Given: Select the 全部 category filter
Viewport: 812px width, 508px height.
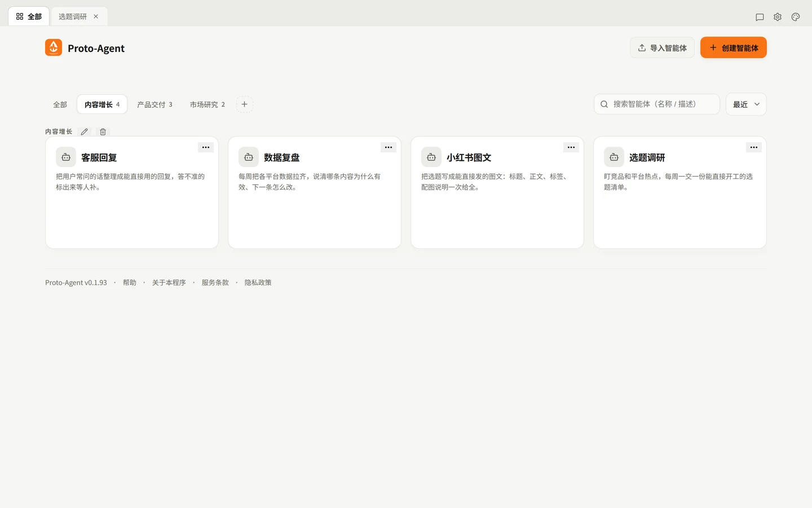Looking at the screenshot, I should 60,104.
